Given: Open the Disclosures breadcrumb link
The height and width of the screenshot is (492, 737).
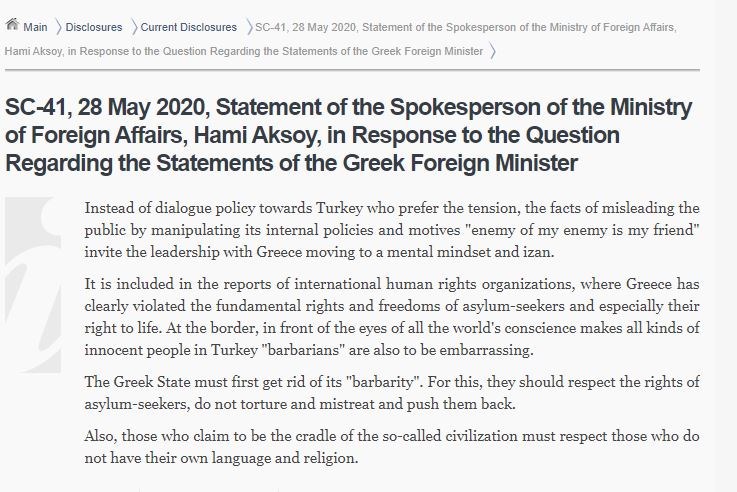Looking at the screenshot, I should coord(93,27).
